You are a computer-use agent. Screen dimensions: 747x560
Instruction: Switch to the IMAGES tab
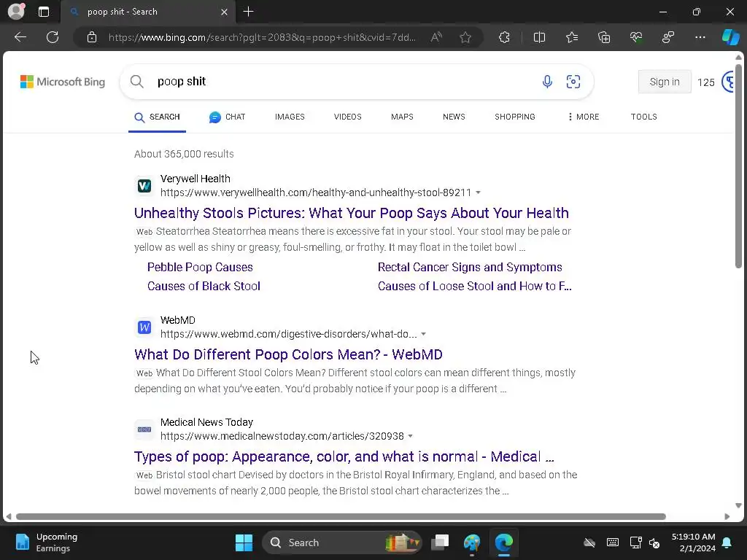290,117
